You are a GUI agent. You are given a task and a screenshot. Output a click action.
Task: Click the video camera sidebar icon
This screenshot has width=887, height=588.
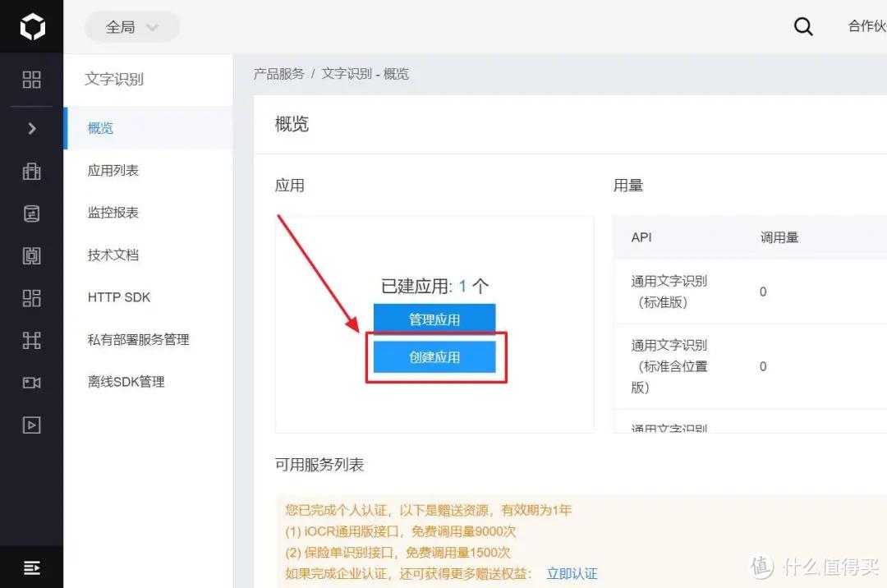point(32,383)
